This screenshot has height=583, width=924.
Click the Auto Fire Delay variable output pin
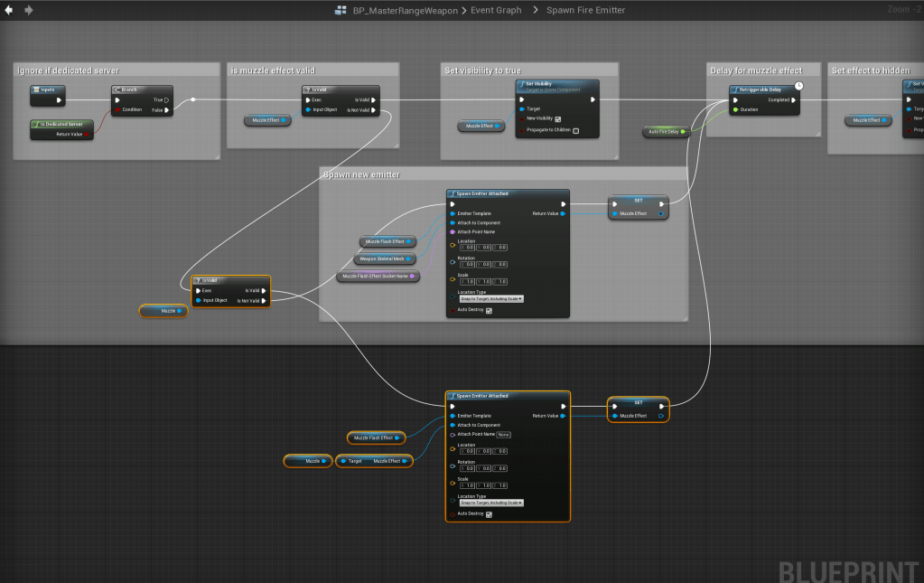684,131
